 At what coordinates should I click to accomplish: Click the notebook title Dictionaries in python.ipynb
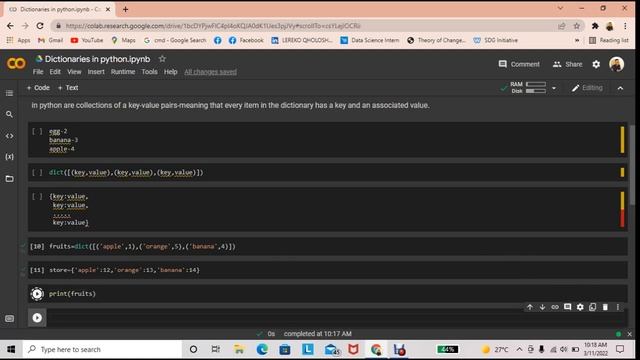click(x=97, y=59)
